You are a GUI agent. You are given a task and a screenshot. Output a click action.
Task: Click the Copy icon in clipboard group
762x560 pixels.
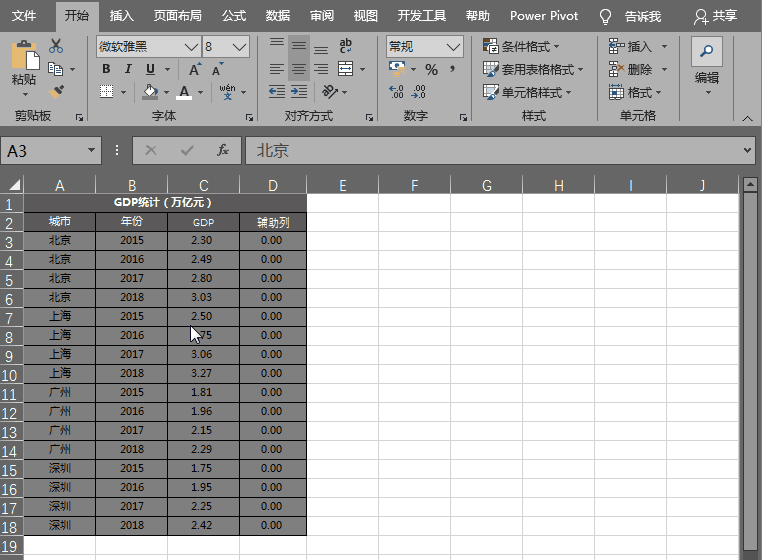pyautogui.click(x=55, y=69)
